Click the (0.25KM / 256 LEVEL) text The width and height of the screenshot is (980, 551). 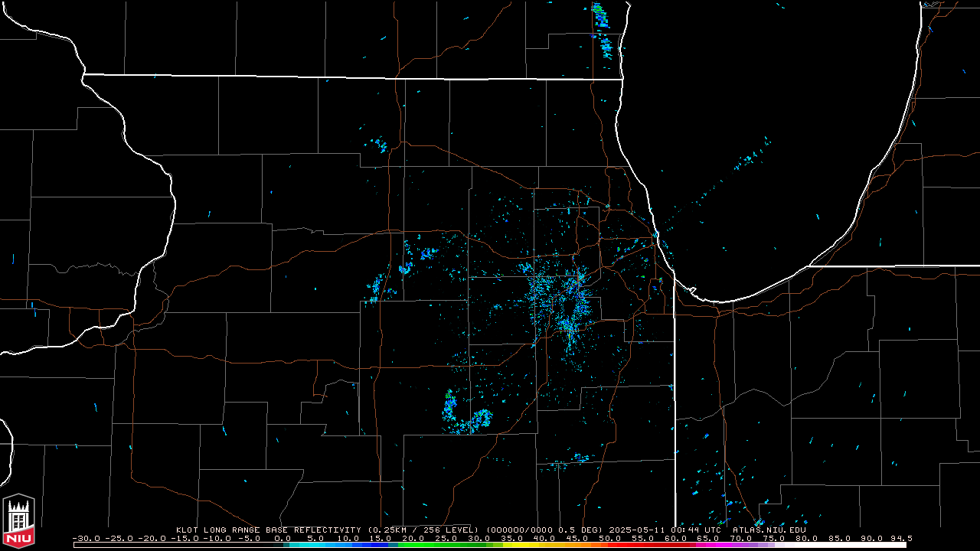click(423, 530)
